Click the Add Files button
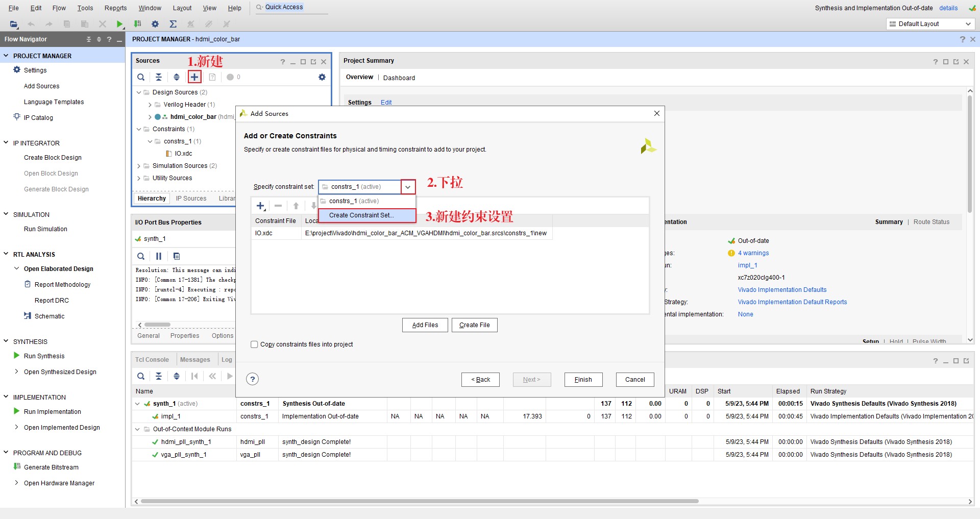 tap(425, 325)
